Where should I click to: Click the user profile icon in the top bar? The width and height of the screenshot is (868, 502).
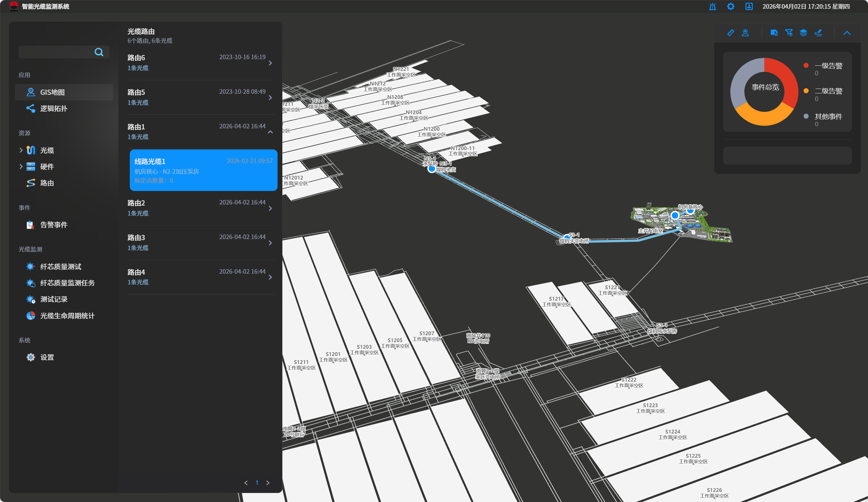click(749, 7)
